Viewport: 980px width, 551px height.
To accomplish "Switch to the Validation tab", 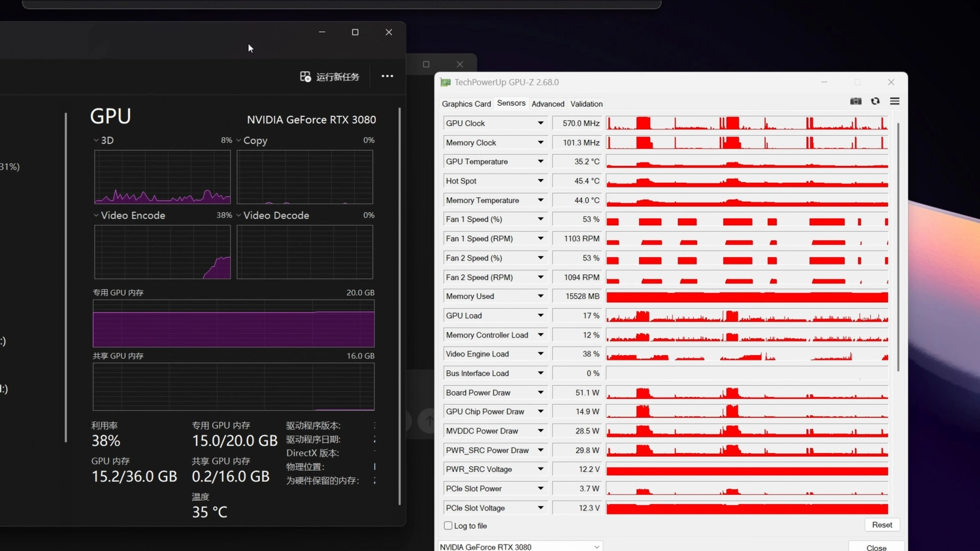I will (586, 104).
